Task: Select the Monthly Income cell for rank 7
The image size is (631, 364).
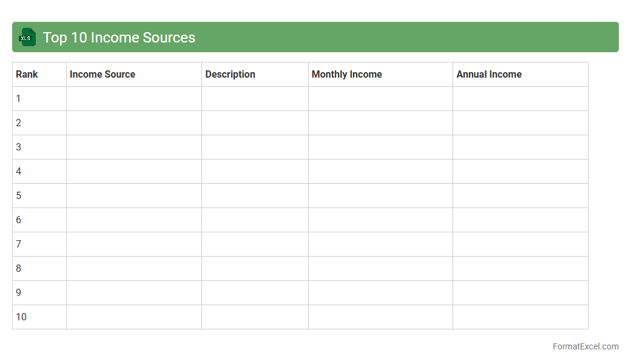Action: tap(380, 244)
